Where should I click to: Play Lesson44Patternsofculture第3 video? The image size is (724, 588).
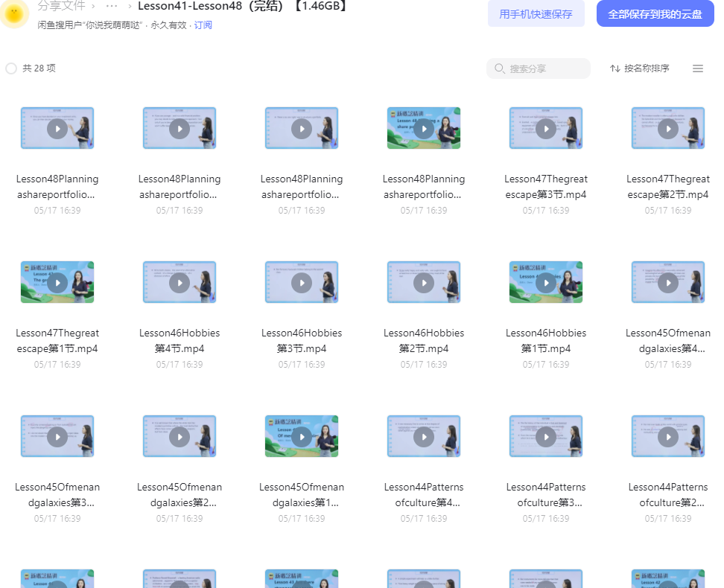coord(546,437)
